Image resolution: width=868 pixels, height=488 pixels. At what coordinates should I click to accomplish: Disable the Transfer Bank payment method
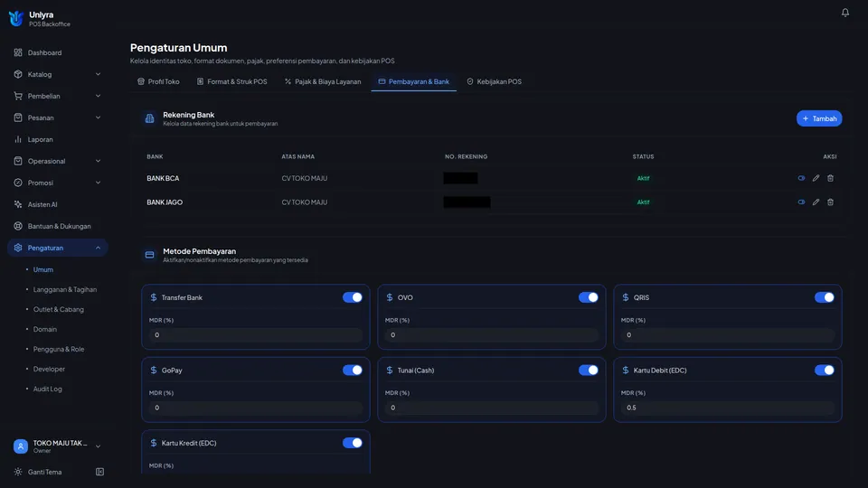pyautogui.click(x=352, y=297)
